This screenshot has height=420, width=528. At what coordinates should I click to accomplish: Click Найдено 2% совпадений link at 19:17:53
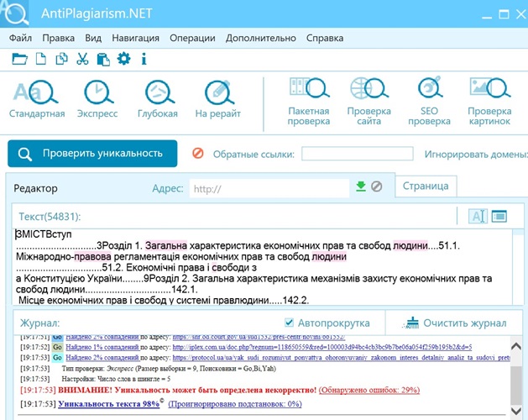pyautogui.click(x=102, y=357)
